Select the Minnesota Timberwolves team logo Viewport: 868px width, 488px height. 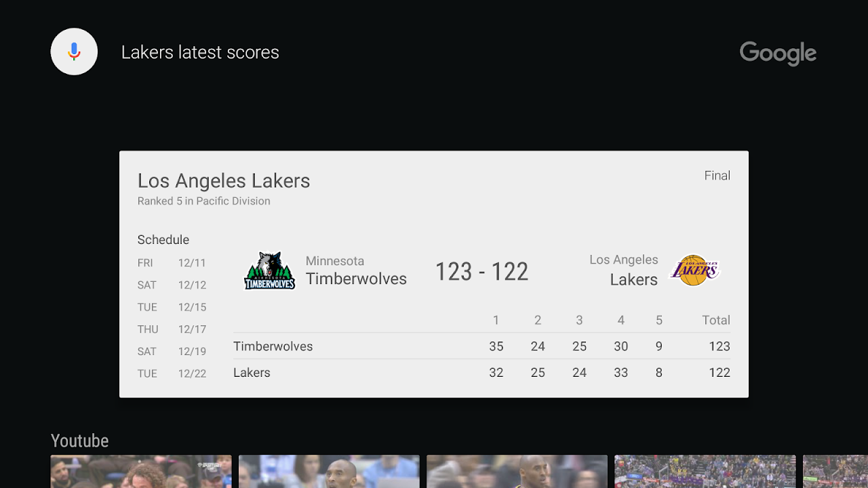(x=269, y=270)
